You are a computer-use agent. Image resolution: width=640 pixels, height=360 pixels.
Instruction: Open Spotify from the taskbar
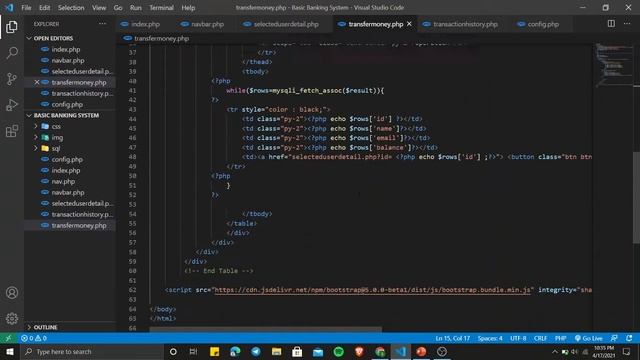338,351
